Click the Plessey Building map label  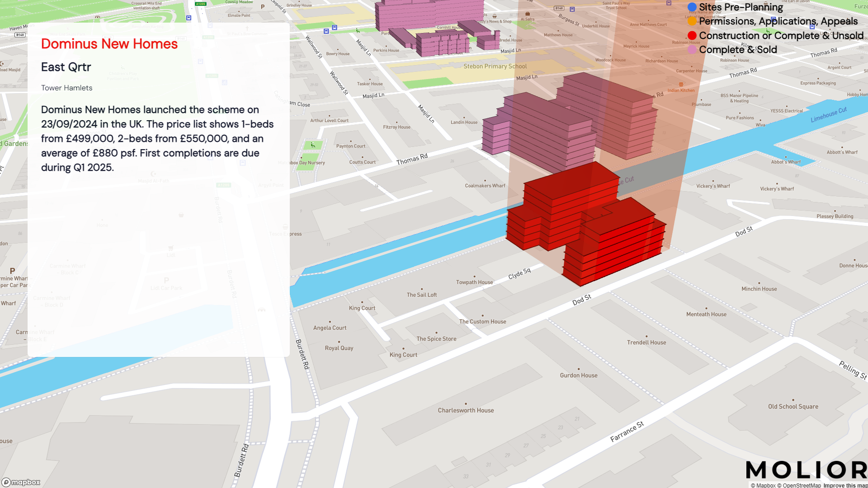[x=835, y=216]
